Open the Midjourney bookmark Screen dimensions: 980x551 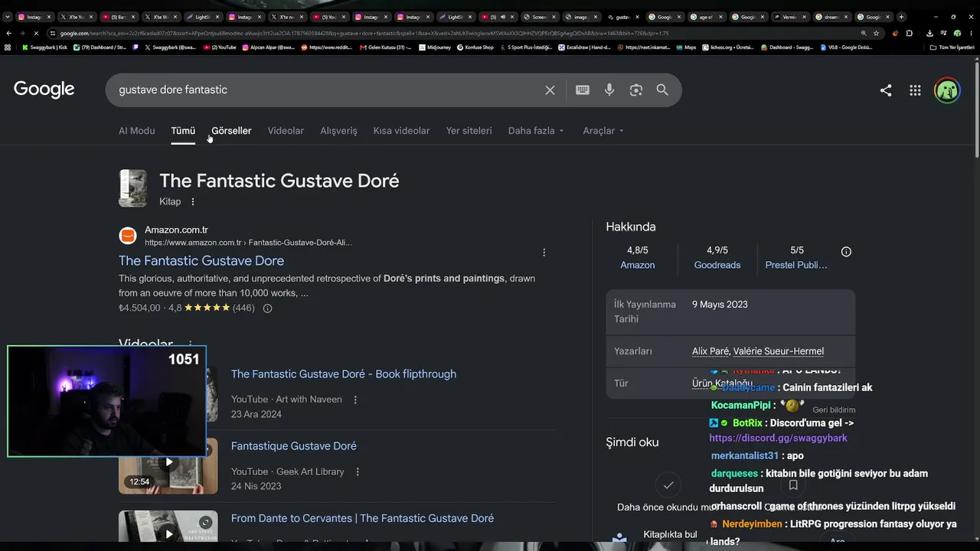point(435,47)
